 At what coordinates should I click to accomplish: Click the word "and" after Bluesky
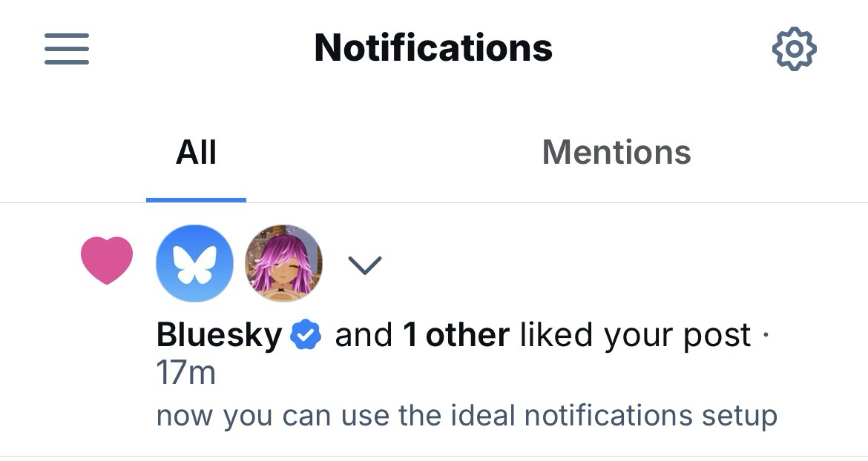click(363, 336)
